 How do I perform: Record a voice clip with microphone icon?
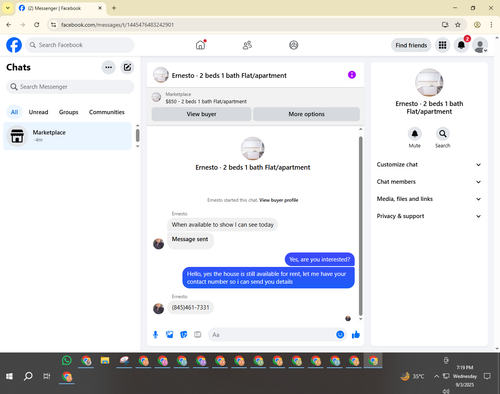pos(155,335)
